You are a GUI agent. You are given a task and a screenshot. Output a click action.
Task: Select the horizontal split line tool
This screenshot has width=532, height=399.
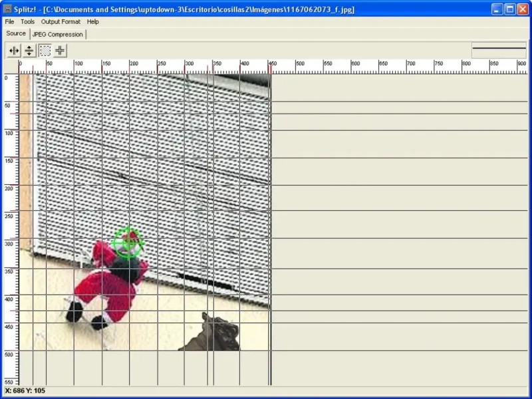click(29, 51)
